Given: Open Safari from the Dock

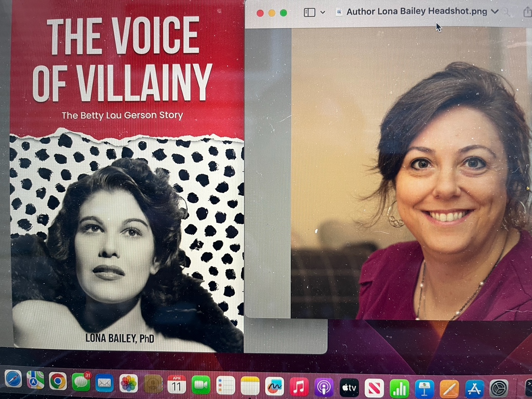Looking at the screenshot, I should click(x=13, y=379).
